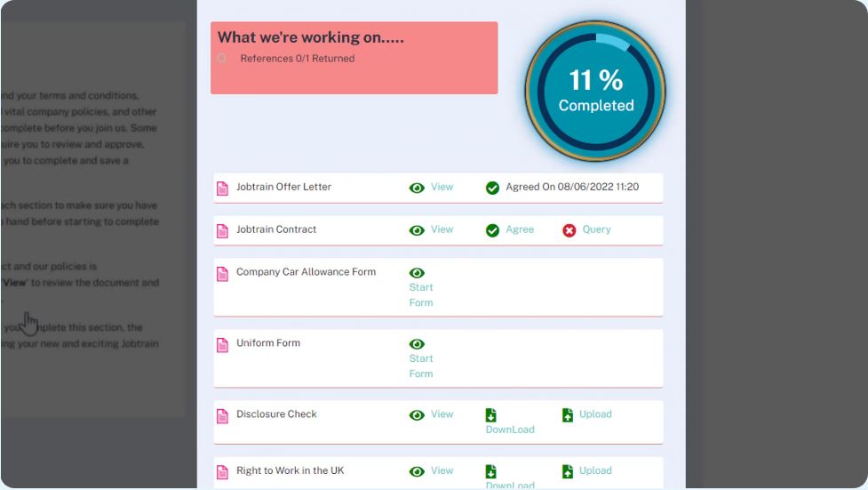The width and height of the screenshot is (868, 490).
Task: Click the eye icon for Company Car Allowance Form
Action: (417, 273)
